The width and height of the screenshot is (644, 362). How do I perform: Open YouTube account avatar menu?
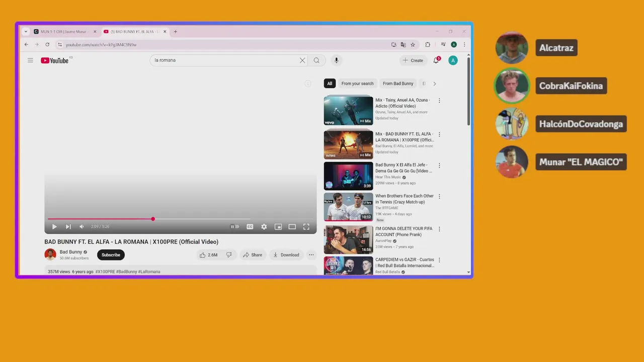453,60
